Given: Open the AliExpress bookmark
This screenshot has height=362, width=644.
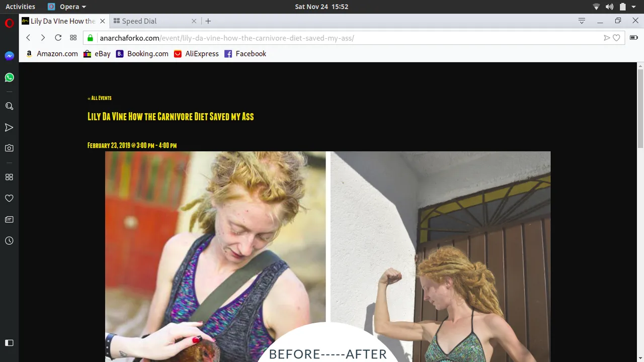Looking at the screenshot, I should tap(196, 54).
